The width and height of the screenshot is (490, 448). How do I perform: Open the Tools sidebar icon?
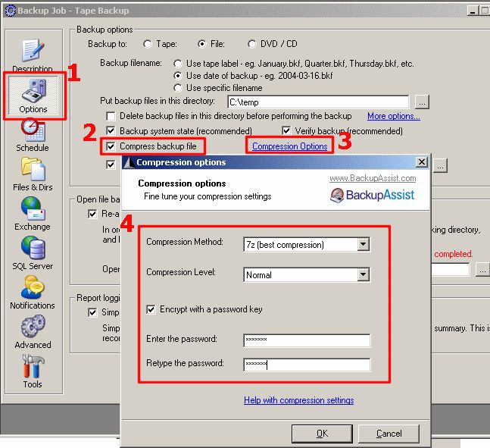click(x=33, y=366)
